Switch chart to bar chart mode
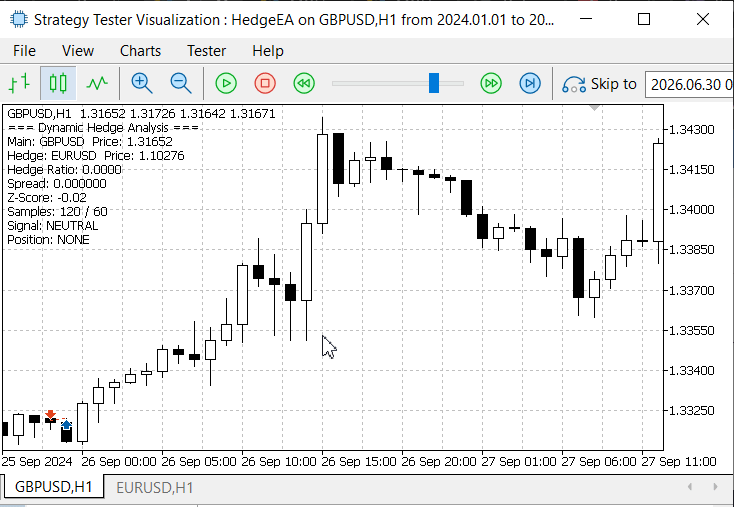The height and width of the screenshot is (507, 734). [19, 83]
